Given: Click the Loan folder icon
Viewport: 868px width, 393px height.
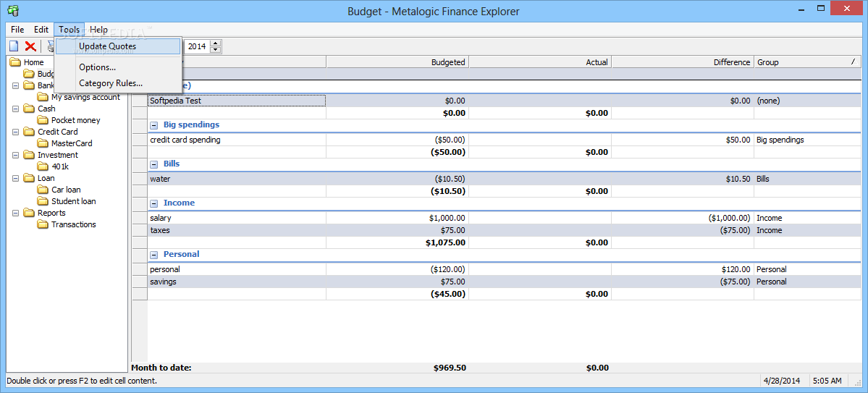Looking at the screenshot, I should pos(29,178).
